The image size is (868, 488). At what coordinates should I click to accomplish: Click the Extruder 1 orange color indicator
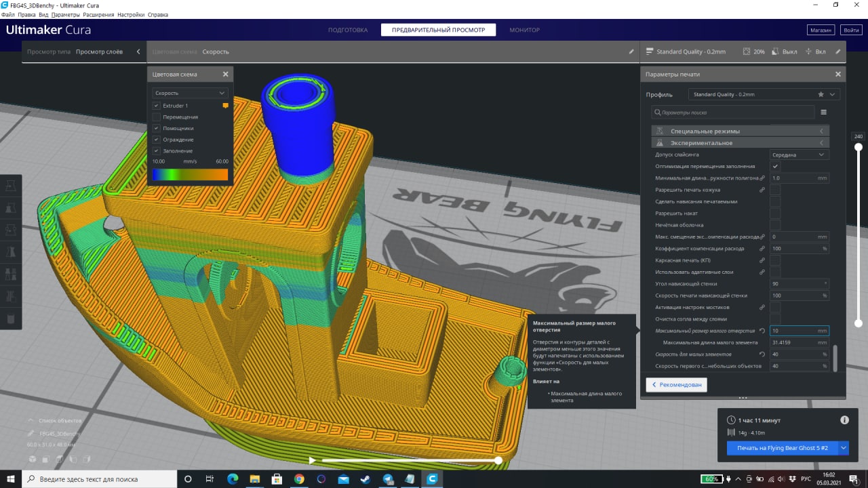pyautogui.click(x=226, y=106)
